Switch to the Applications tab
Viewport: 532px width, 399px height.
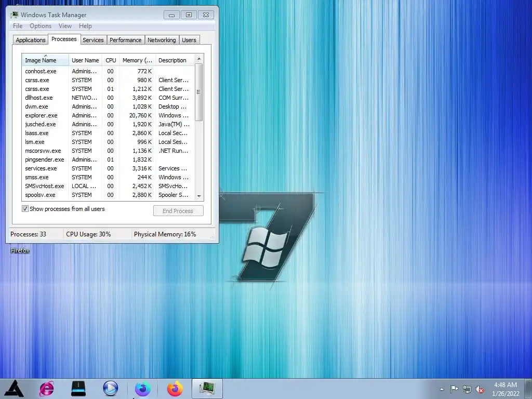click(x=31, y=39)
